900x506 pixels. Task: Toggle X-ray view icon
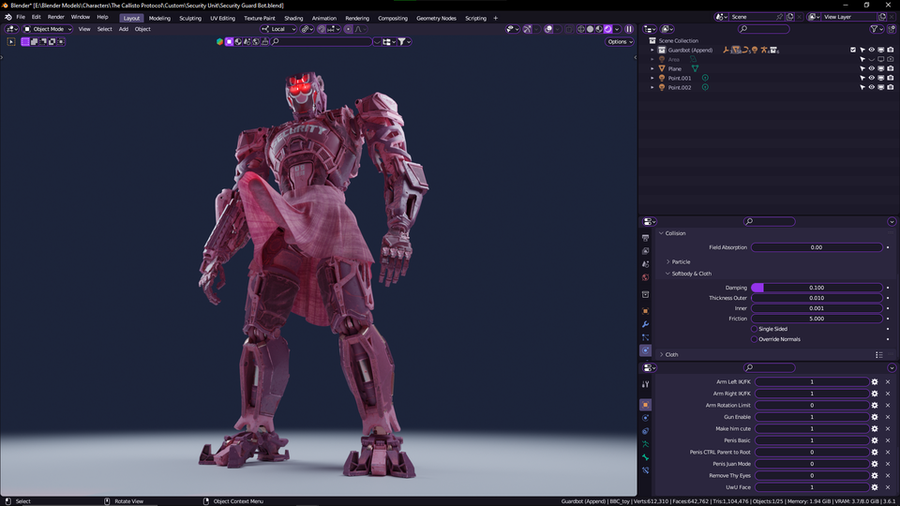(x=569, y=29)
